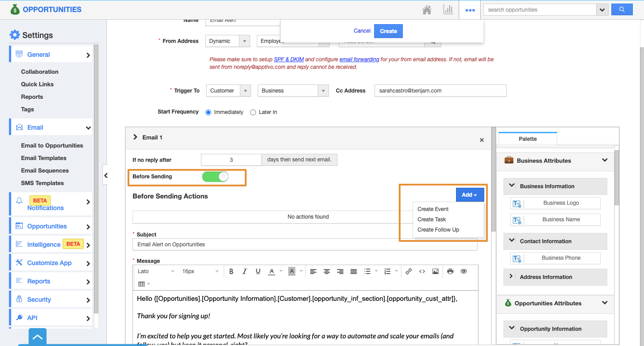Disable the Before Sending toggle

pyautogui.click(x=215, y=177)
